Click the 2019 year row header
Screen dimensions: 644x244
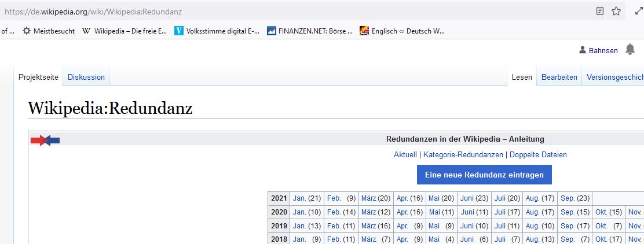pyautogui.click(x=279, y=225)
